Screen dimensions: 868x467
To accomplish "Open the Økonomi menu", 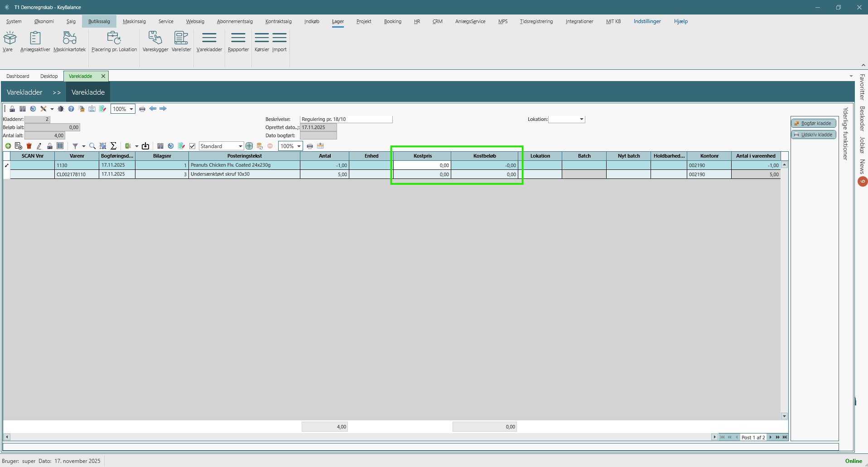I will tap(44, 21).
